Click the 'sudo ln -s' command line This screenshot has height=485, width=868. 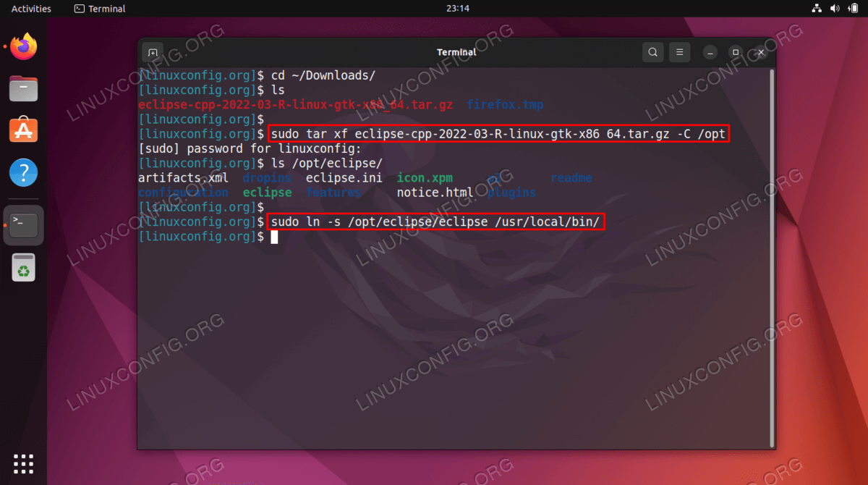[x=435, y=222]
